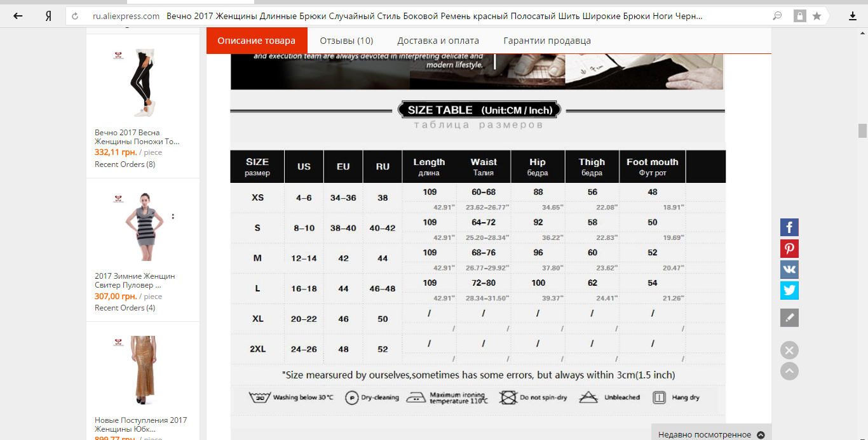The image size is (868, 440).
Task: Click the Thigh column header
Action: 592,166
